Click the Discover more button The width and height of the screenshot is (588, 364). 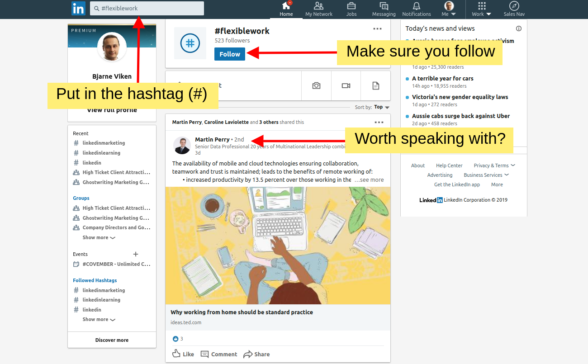(112, 340)
